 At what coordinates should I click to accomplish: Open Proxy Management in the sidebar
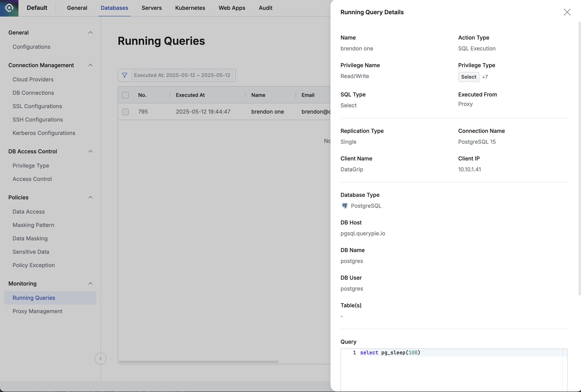tap(37, 311)
